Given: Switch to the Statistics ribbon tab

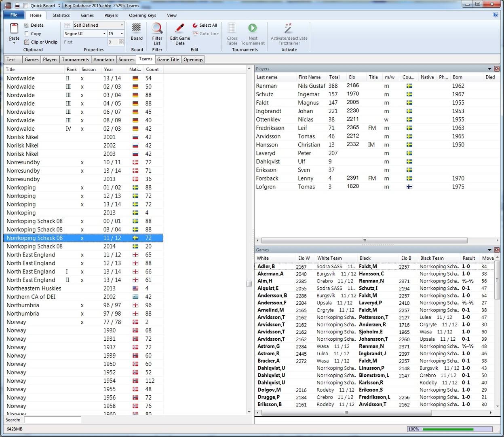Looking at the screenshot, I should point(61,15).
